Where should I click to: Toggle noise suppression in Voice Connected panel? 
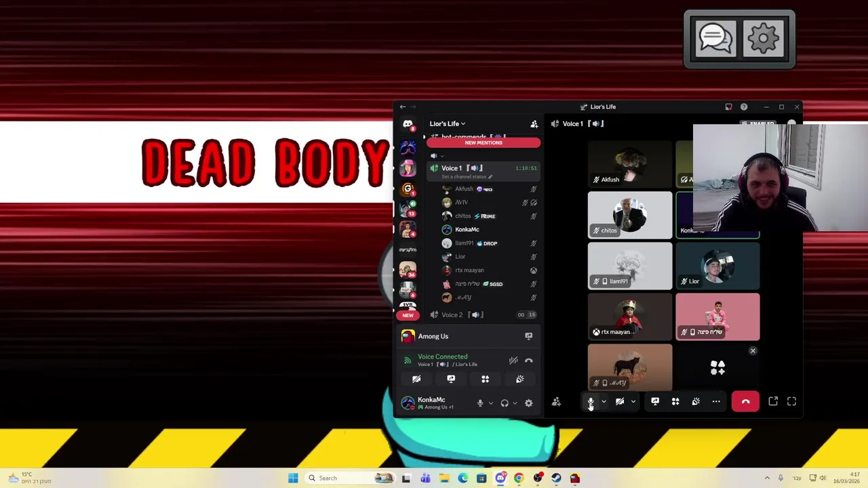pos(513,361)
